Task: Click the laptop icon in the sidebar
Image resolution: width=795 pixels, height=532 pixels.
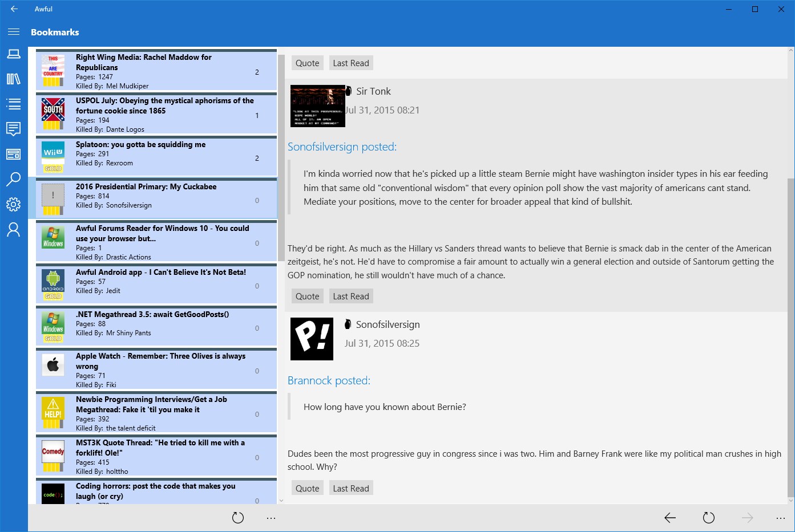Action: tap(14, 54)
